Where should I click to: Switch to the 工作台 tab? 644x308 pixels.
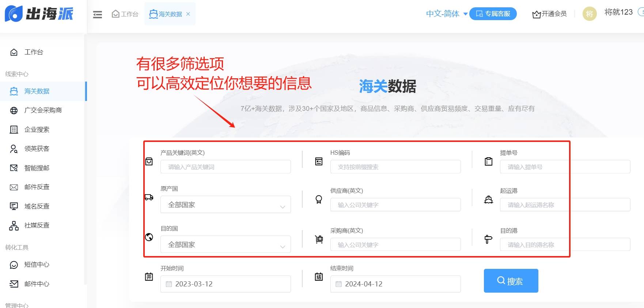point(125,14)
